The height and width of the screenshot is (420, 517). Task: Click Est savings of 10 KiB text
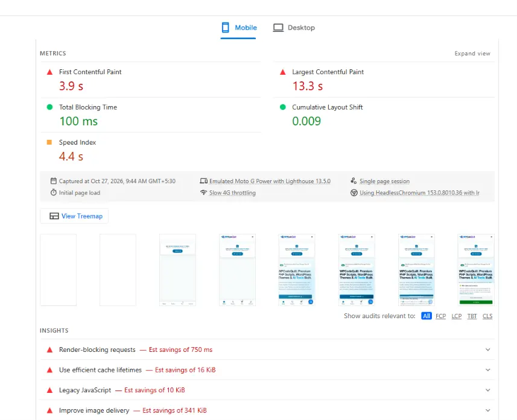tap(154, 390)
